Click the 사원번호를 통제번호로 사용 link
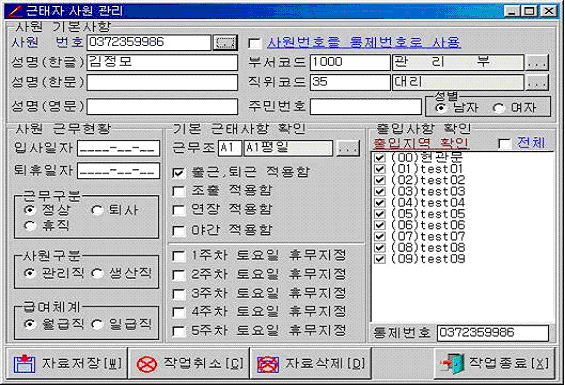Viewport: 565px width, 385px height. pyautogui.click(x=364, y=43)
